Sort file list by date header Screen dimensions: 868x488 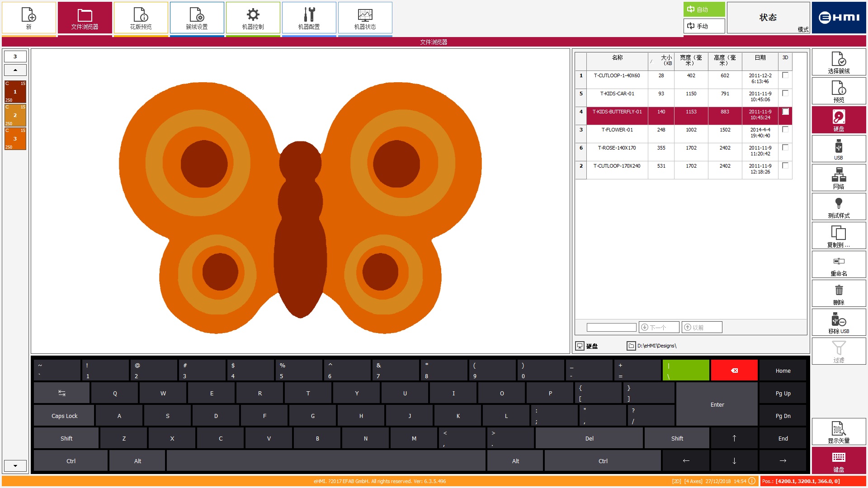(759, 58)
